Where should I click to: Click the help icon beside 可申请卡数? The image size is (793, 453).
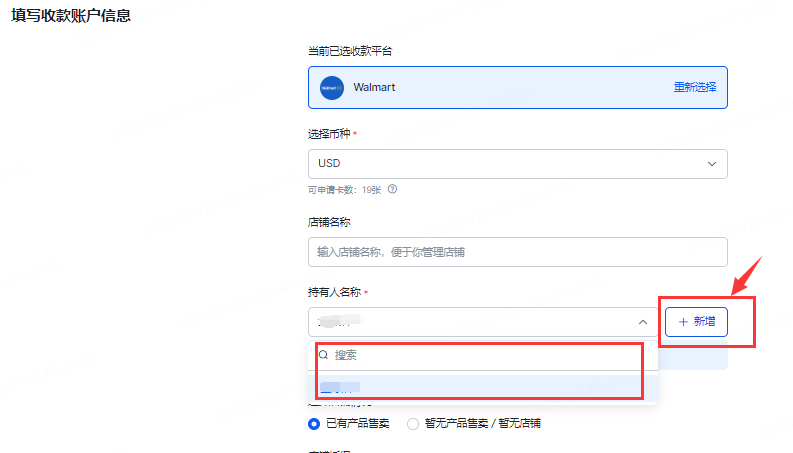point(393,189)
